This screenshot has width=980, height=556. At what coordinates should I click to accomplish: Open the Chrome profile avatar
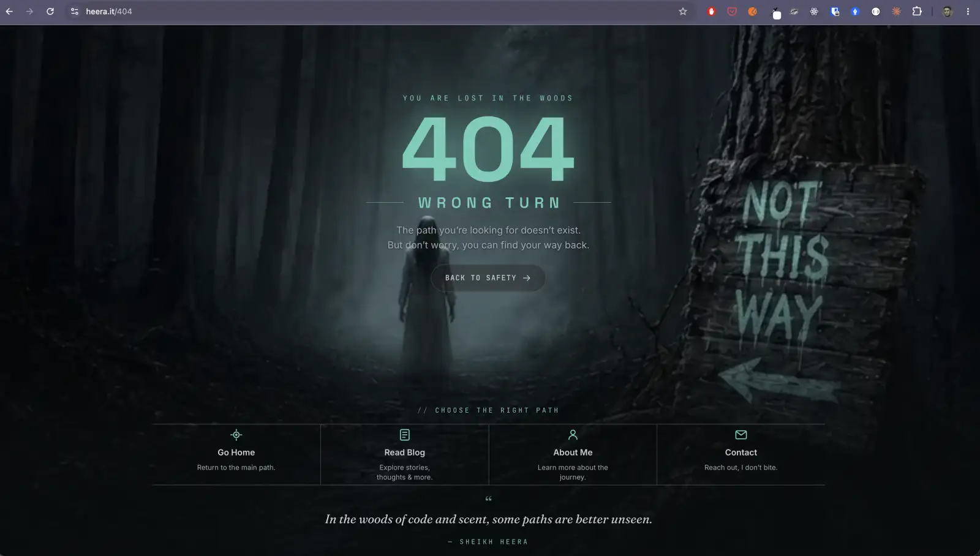[948, 11]
